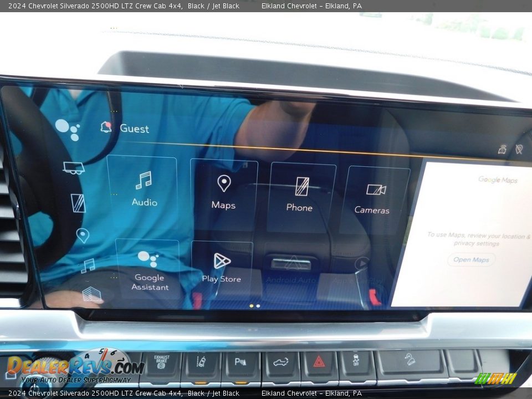Screen dimensions: 532x399
Task: Tap the Google Assistant icon in top-left corner
Action: click(68, 130)
